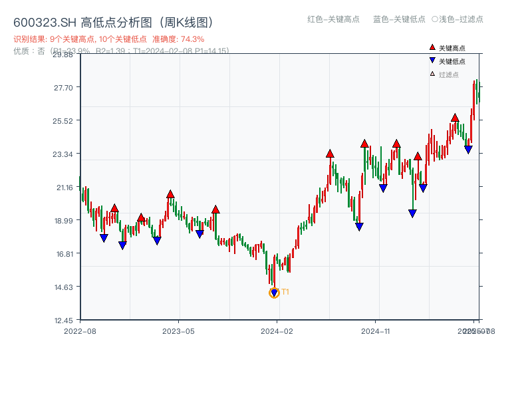Screen dimensions: 532x399
Task: Click the red 关键高点 legend triangle
Action: (432, 47)
